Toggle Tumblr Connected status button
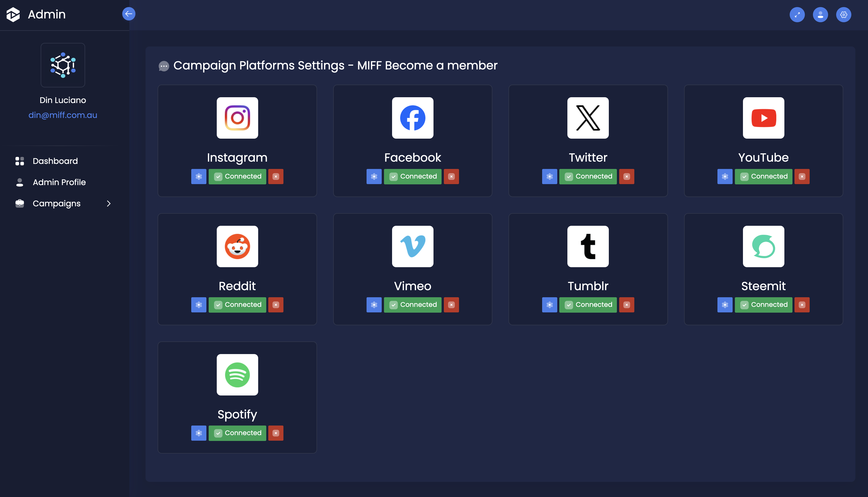Viewport: 868px width, 497px height. (x=588, y=305)
